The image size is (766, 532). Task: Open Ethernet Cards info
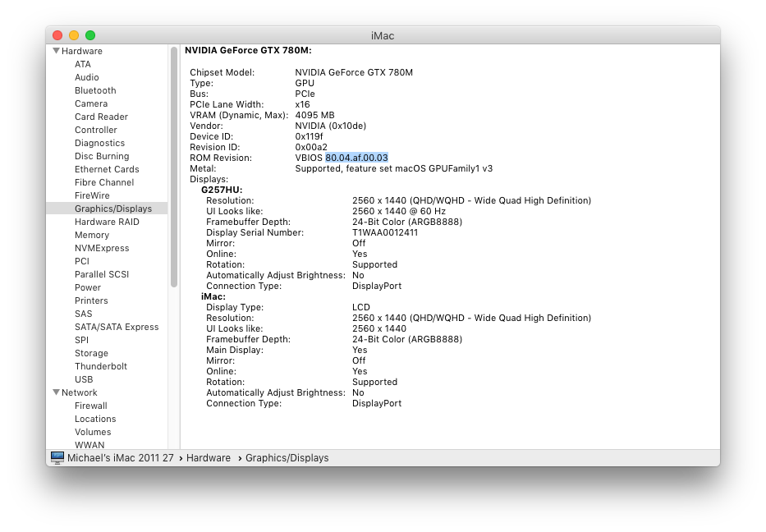pyautogui.click(x=107, y=169)
